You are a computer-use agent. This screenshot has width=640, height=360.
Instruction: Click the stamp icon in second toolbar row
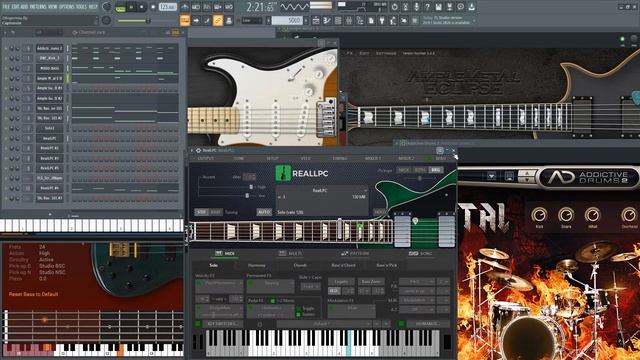click(229, 20)
